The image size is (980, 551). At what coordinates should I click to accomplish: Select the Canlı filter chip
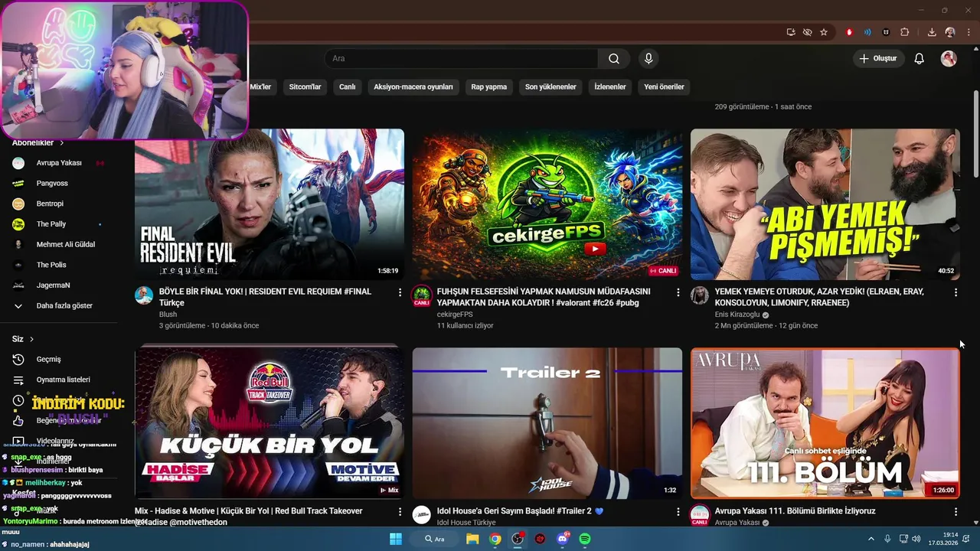click(348, 87)
